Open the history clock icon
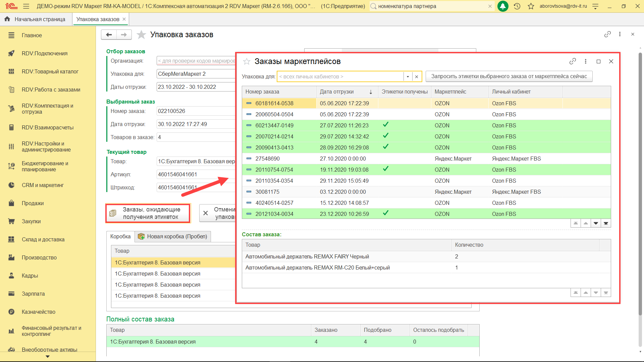The image size is (644, 362). tap(517, 6)
